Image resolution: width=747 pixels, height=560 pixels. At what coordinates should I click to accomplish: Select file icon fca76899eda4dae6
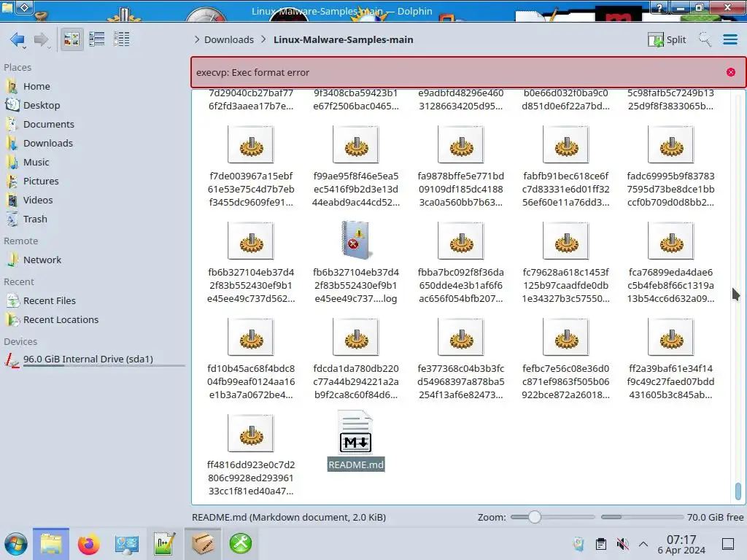click(x=671, y=241)
